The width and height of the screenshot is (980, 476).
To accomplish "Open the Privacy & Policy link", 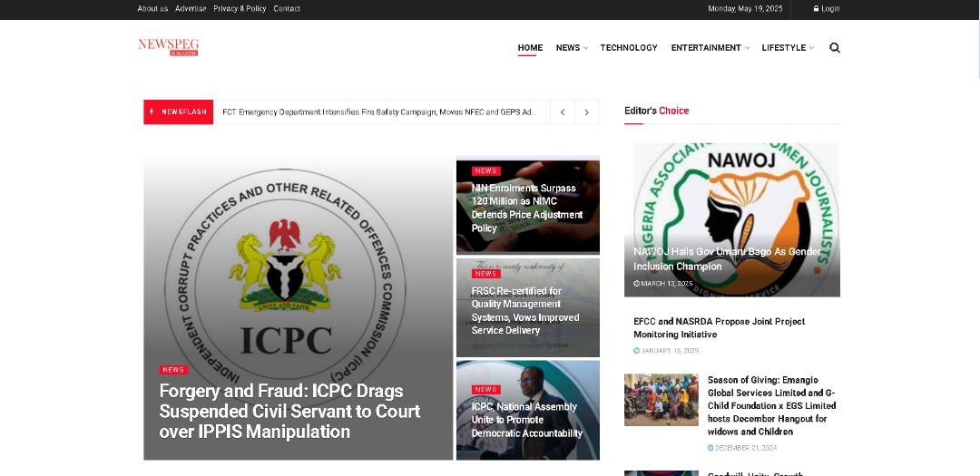I will 240,9.
